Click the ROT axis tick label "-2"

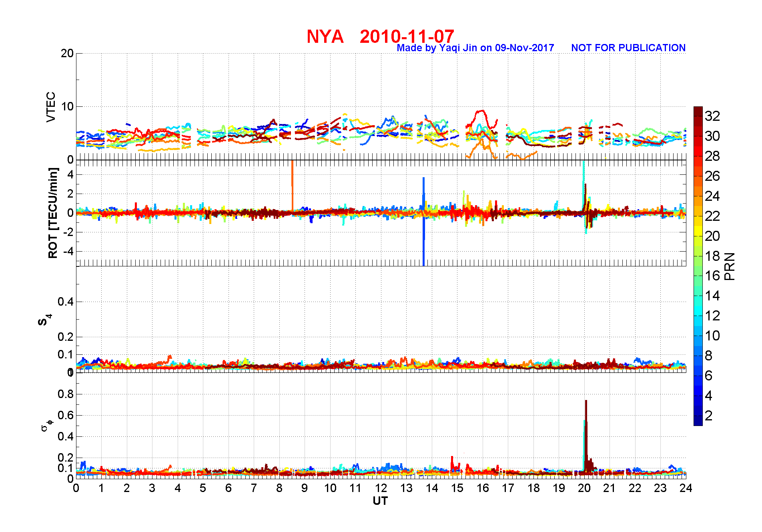68,232
